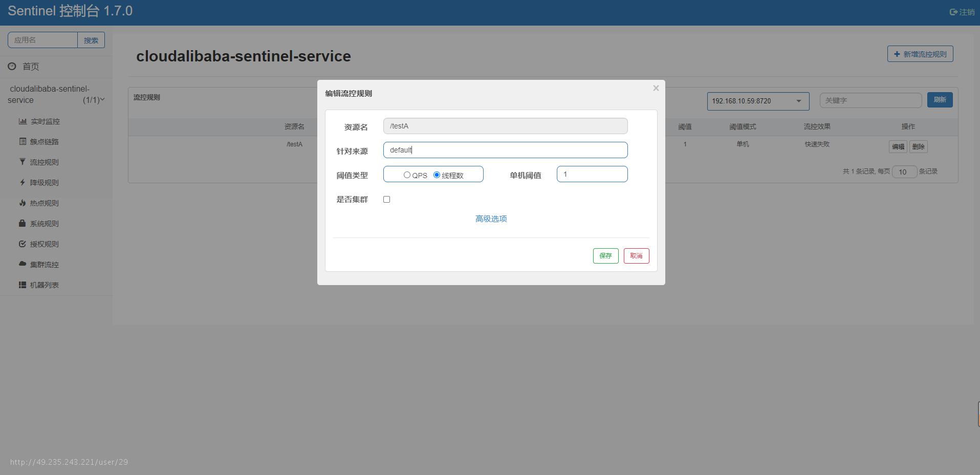Screen dimensions: 980x475
Task: Click the check-square icon for 授权规则
Action: [x=23, y=244]
